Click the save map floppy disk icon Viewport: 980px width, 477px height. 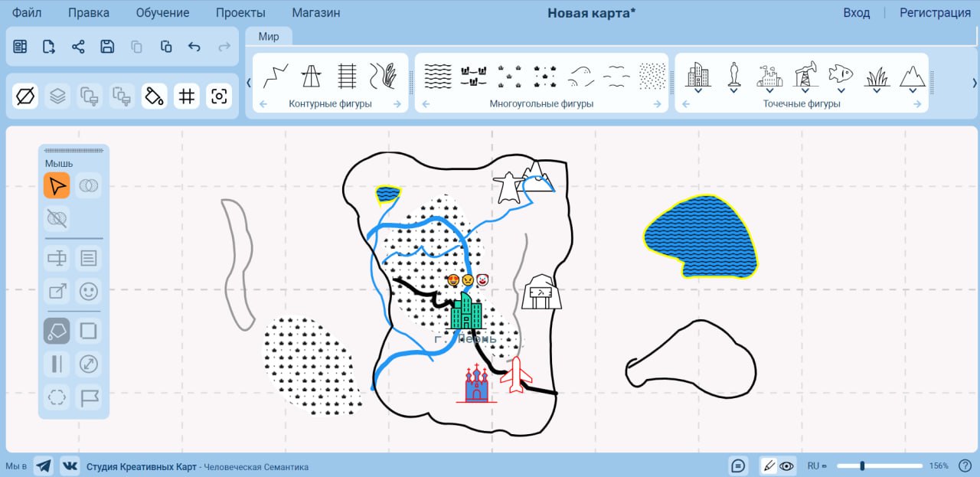(x=107, y=47)
